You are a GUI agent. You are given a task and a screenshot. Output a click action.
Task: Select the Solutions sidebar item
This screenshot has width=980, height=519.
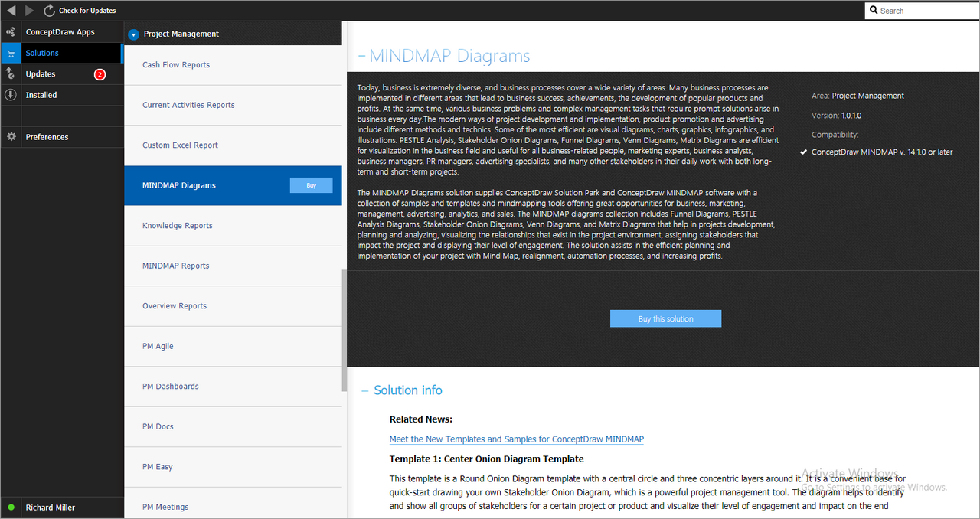(x=62, y=53)
